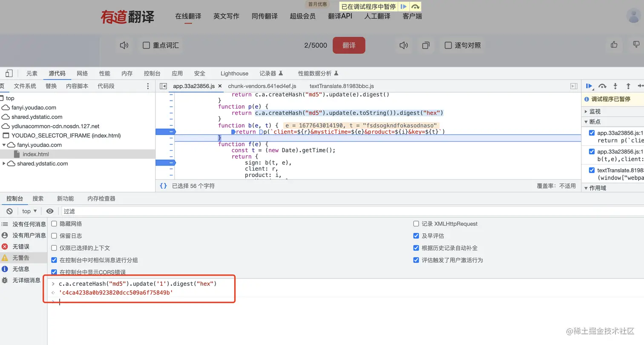644x345 pixels.
Task: Uncheck 根据历史记录自动补全 checkbox
Action: (x=416, y=248)
